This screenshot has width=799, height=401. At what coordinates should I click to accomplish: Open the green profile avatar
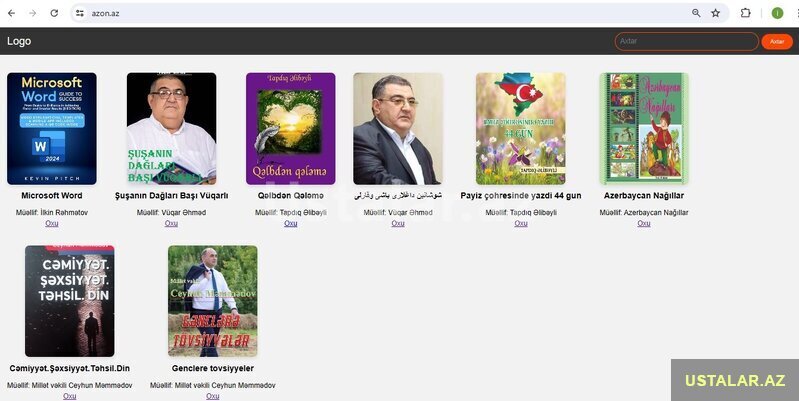[777, 13]
